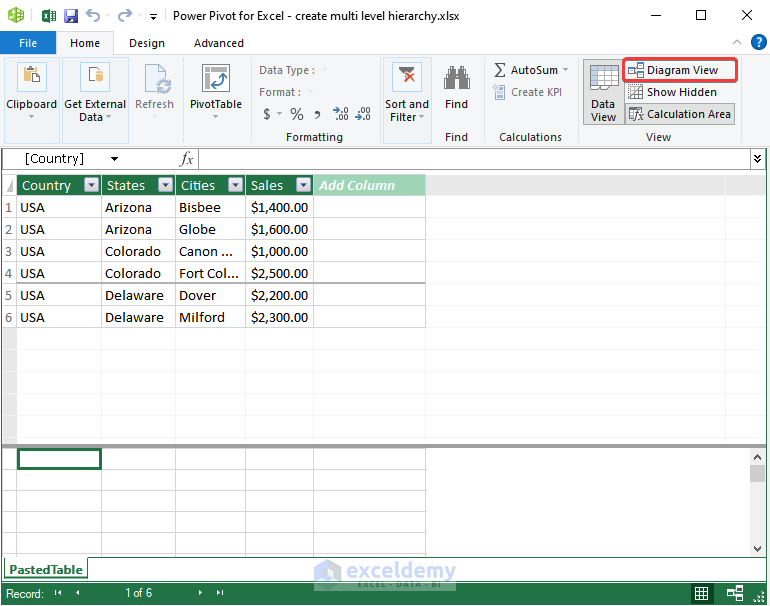Open the Format dropdown

point(310,92)
